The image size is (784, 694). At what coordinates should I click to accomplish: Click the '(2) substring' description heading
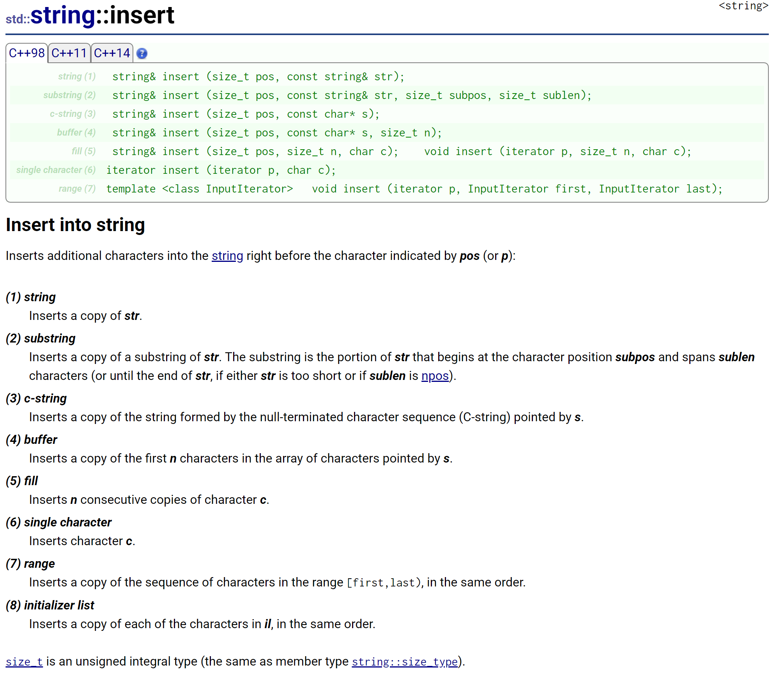[41, 338]
